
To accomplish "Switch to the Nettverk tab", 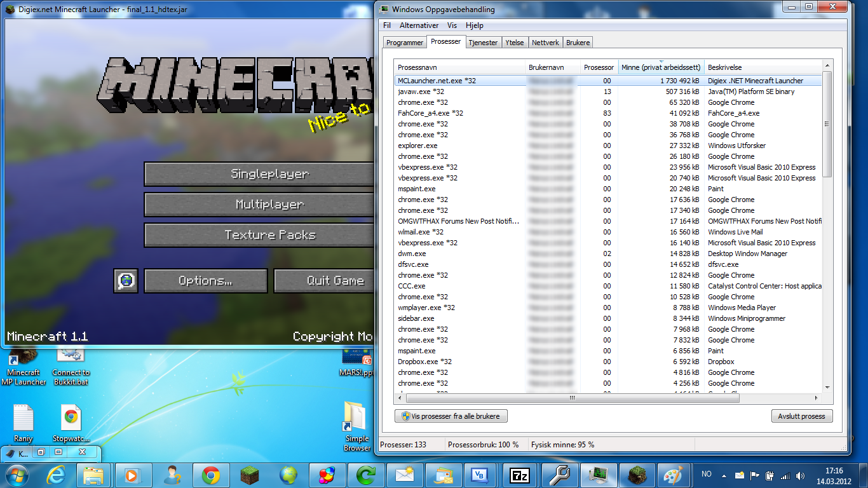I will [545, 43].
